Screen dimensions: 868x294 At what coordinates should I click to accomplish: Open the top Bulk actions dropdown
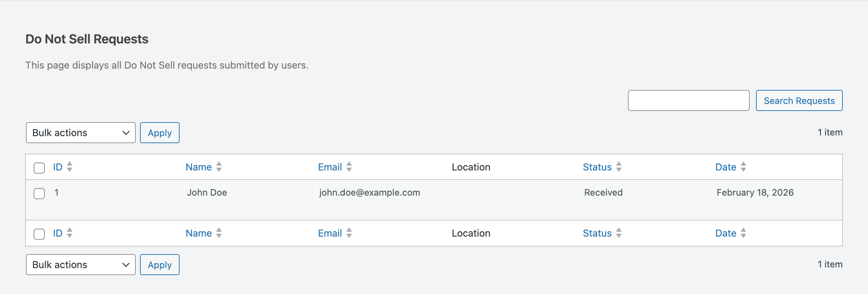point(80,133)
